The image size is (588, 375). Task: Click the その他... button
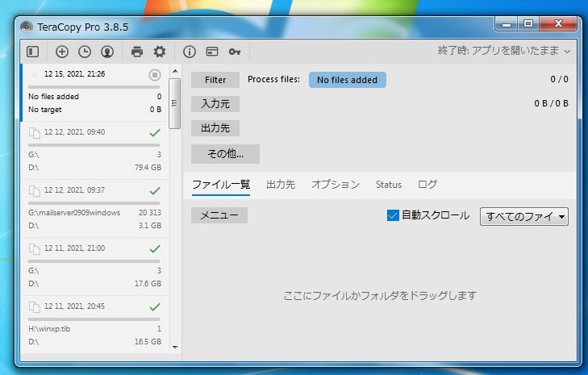(225, 154)
